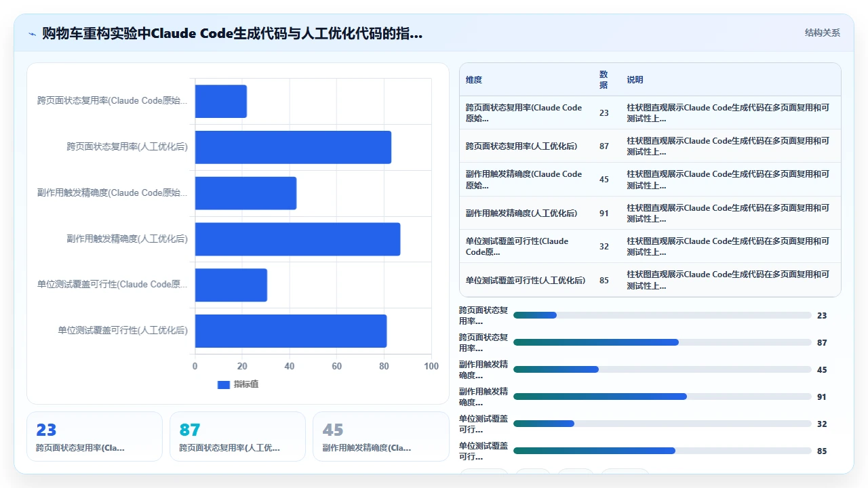Viewport: 868px width, 488px height.
Task: Click the value 23 in the table
Action: pyautogui.click(x=604, y=113)
